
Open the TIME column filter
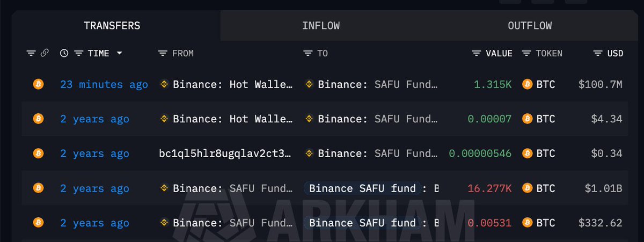pos(79,53)
